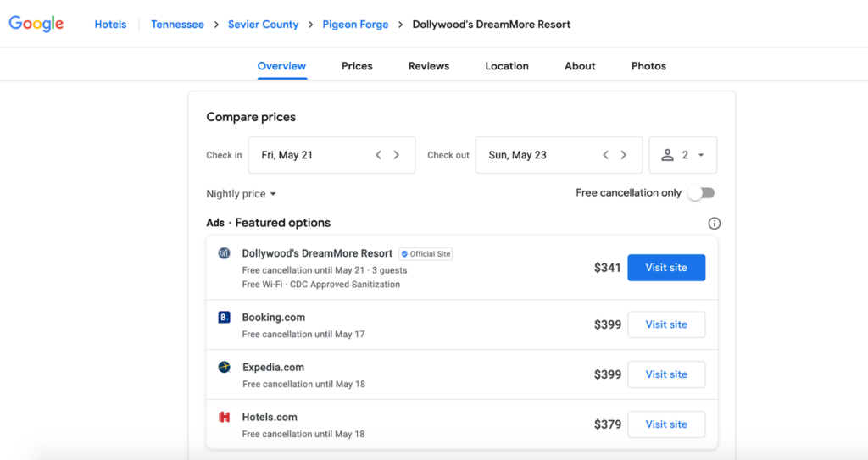This screenshot has height=460, width=868.
Task: Click the Booking.com $399 price
Action: pos(608,325)
